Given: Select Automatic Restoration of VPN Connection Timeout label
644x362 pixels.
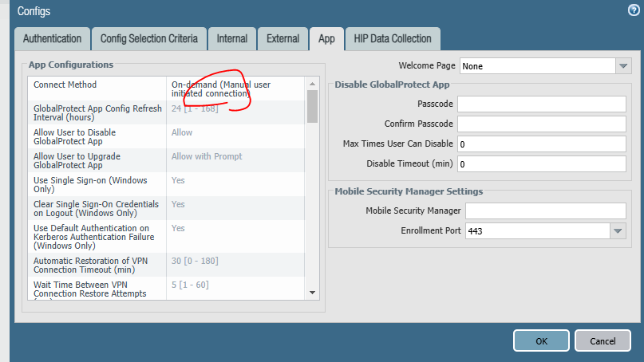Looking at the screenshot, I should tap(91, 266).
